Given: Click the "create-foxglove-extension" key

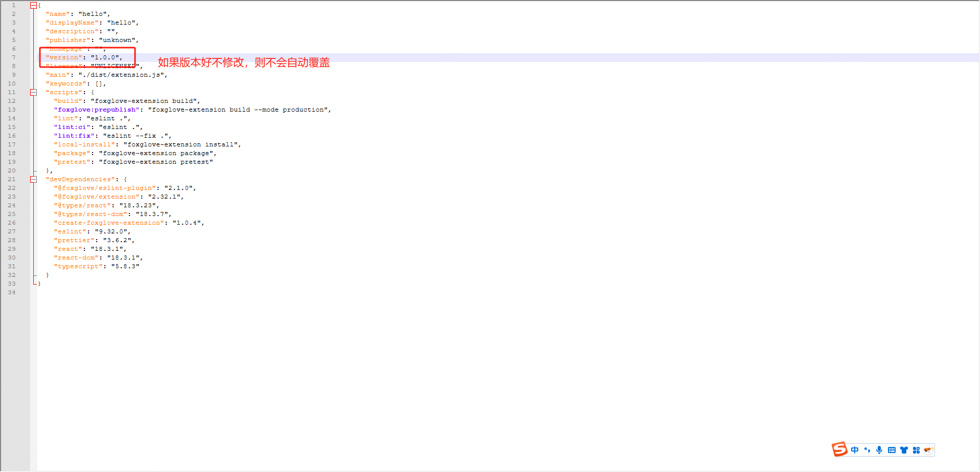Looking at the screenshot, I should [109, 223].
